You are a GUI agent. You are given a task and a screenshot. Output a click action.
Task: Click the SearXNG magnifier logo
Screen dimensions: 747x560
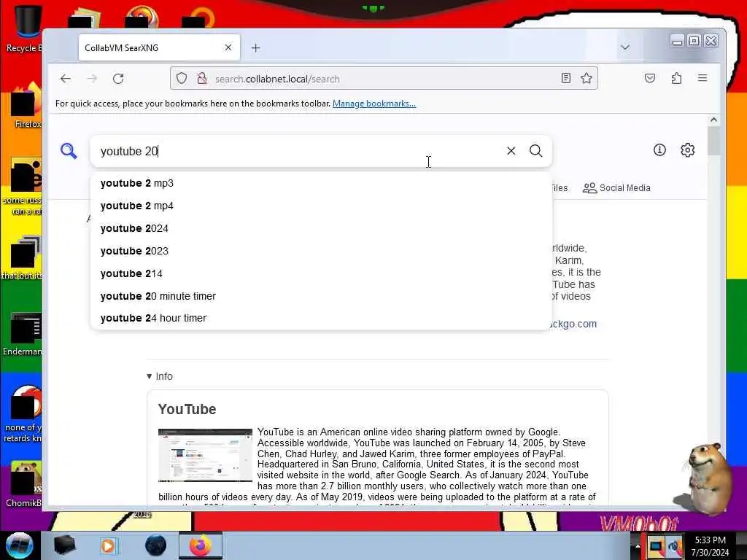[69, 150]
